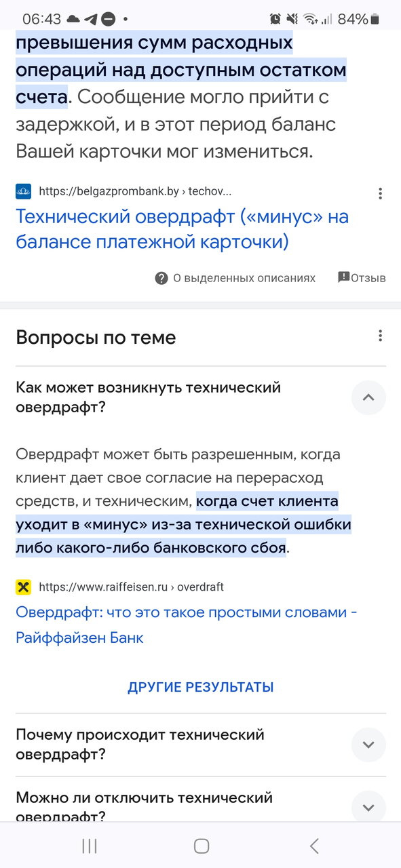
Task: Tap ДРУГИЕ РЕЗУЛЬТАТЫ button
Action: tap(201, 687)
